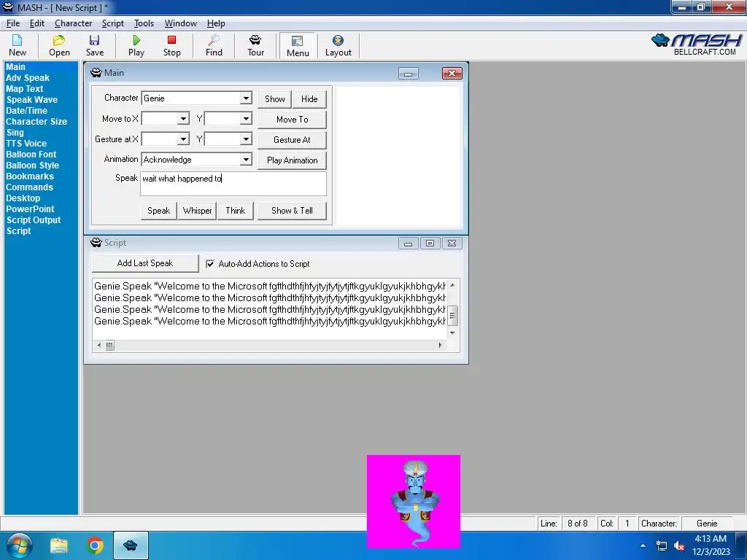The height and width of the screenshot is (560, 747).
Task: Save the script using the Save icon
Action: (x=94, y=46)
